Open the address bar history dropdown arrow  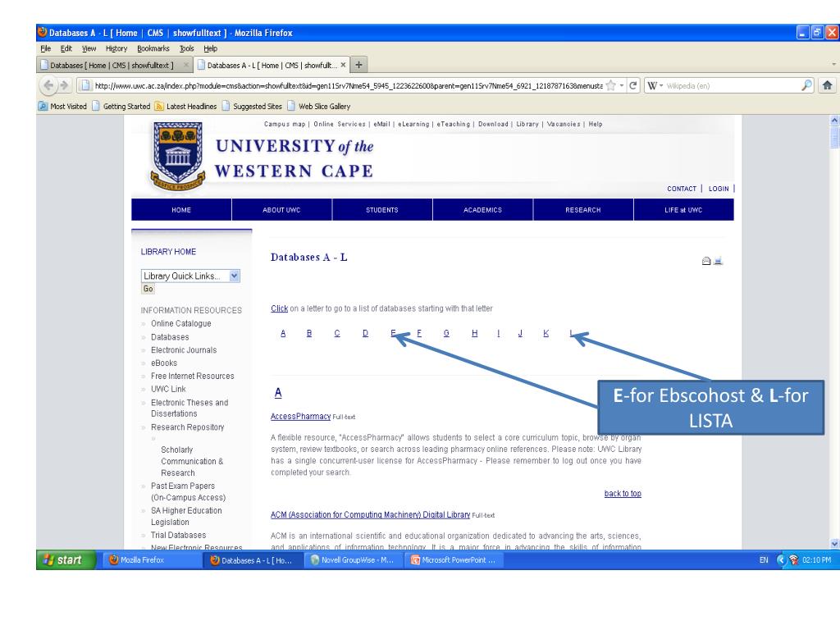(622, 85)
